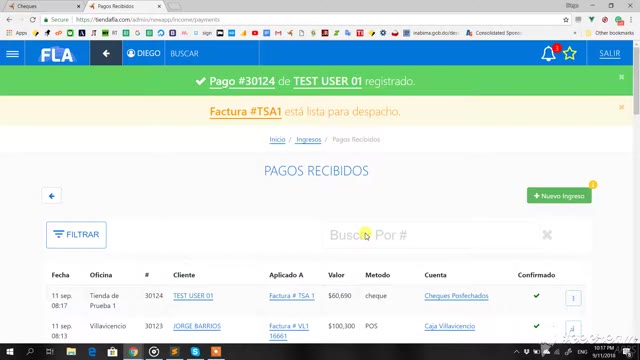Click the back arrow in blue header
640x360 pixels.
[106, 53]
